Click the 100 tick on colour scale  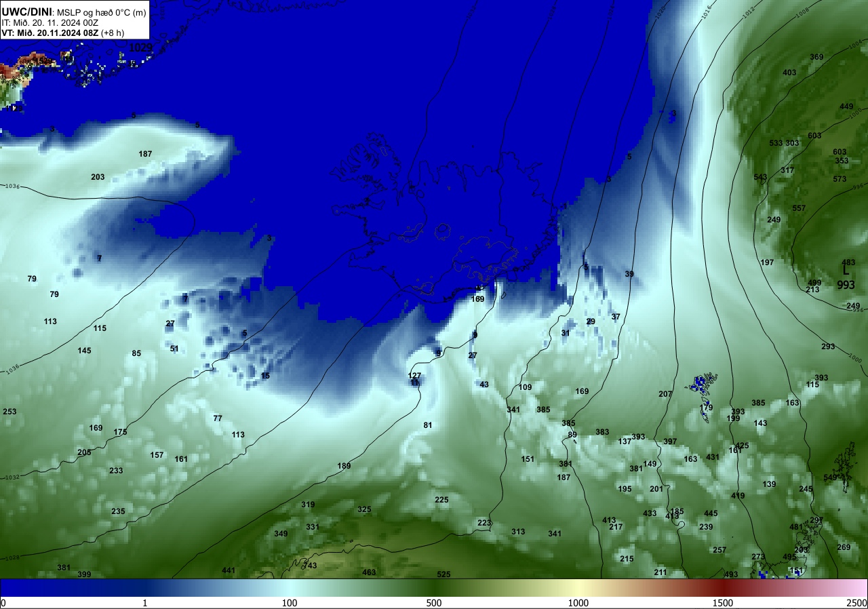pyautogui.click(x=290, y=603)
